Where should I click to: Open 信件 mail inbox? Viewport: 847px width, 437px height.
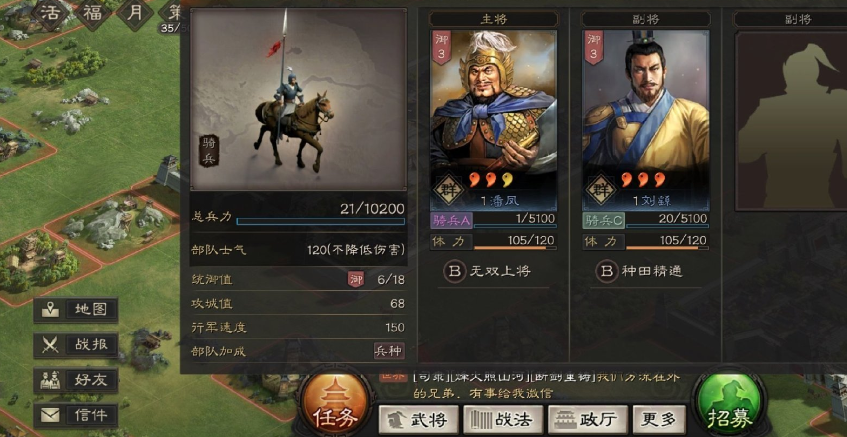(x=76, y=415)
